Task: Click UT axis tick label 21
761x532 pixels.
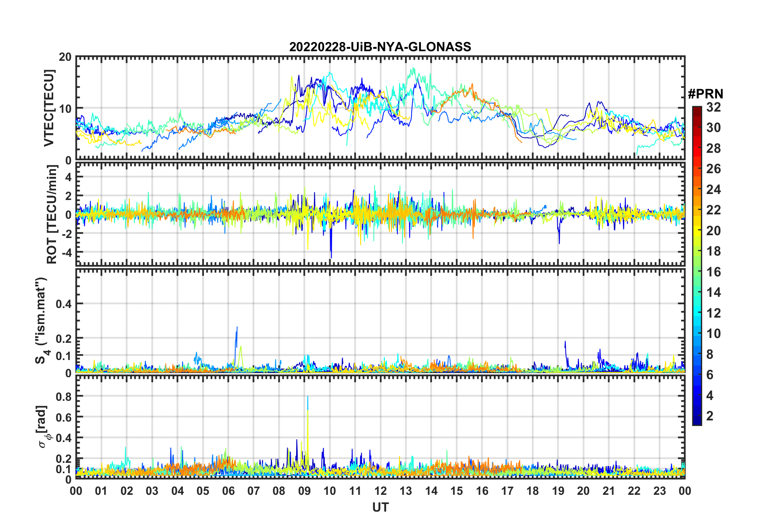Action: (x=609, y=491)
